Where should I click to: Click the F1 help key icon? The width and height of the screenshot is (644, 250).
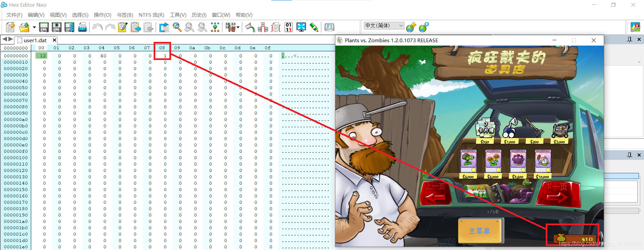(x=329, y=27)
